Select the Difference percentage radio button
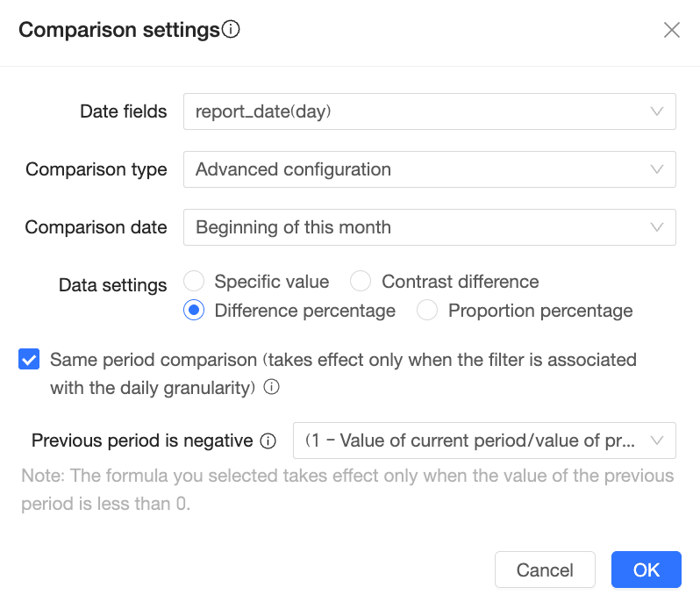The width and height of the screenshot is (700, 602). (x=196, y=311)
